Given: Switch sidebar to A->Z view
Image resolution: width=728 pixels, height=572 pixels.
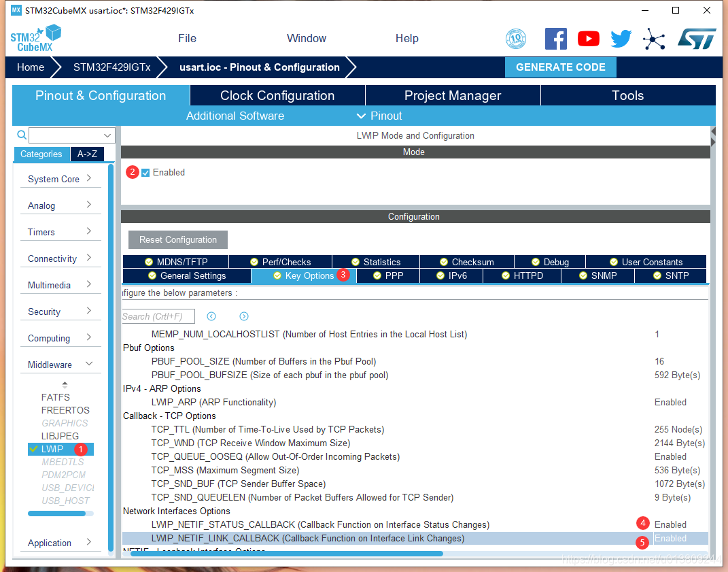Looking at the screenshot, I should (x=87, y=154).
